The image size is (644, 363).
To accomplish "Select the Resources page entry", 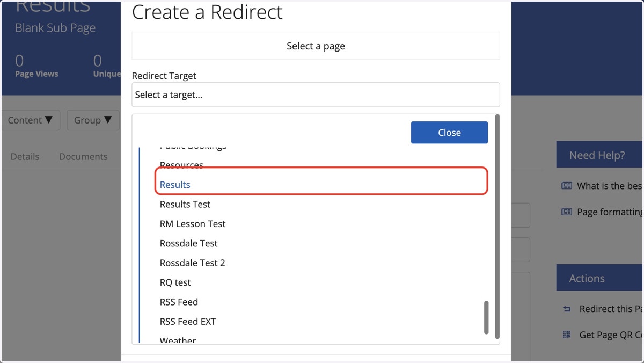I will pyautogui.click(x=181, y=165).
